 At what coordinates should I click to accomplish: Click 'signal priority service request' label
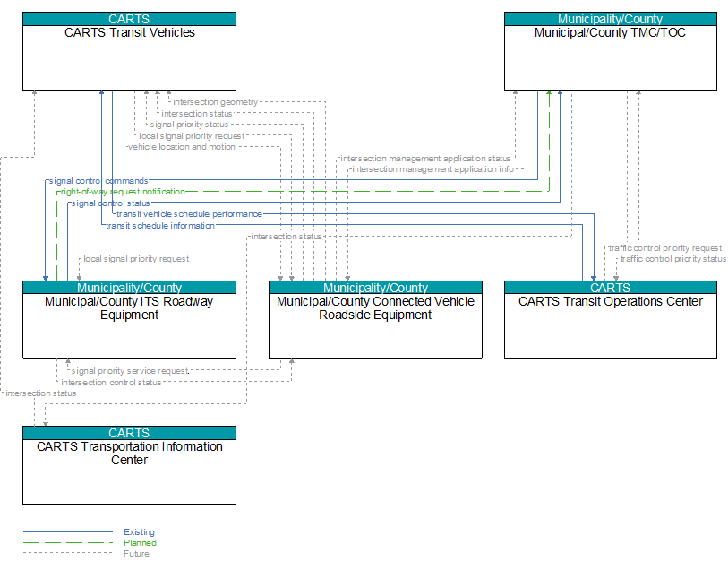(130, 371)
